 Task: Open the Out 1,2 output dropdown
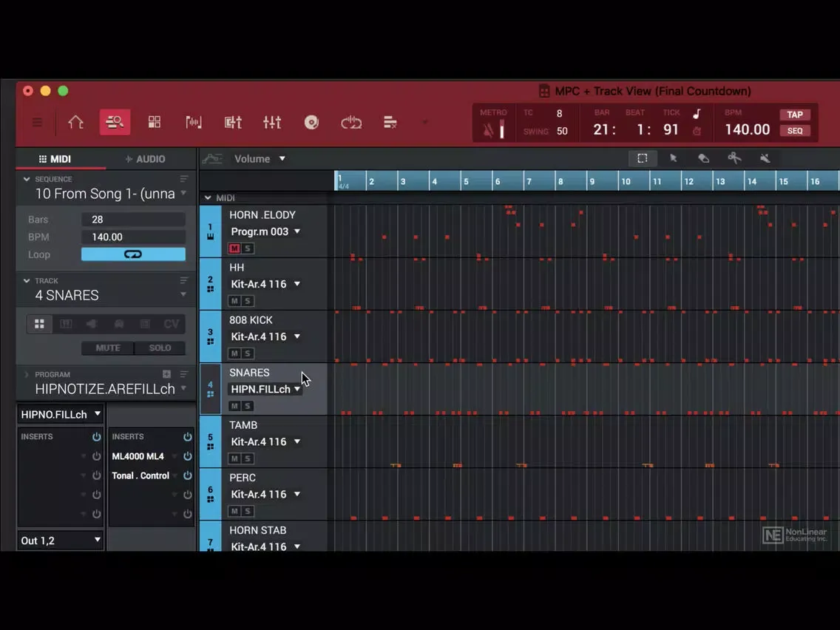point(61,541)
